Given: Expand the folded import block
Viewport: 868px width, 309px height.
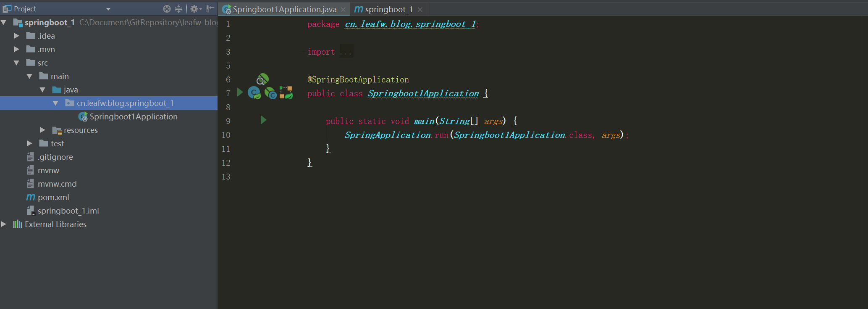Looking at the screenshot, I should point(346,52).
